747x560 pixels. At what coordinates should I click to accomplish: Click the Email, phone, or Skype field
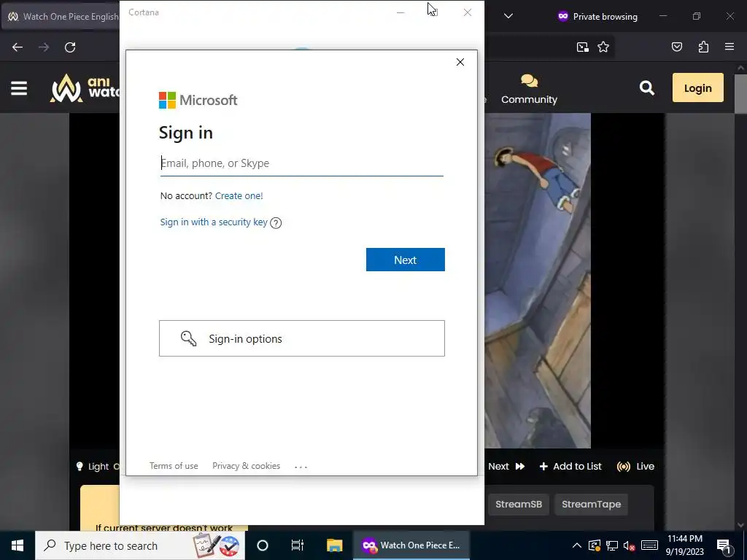coord(301,163)
